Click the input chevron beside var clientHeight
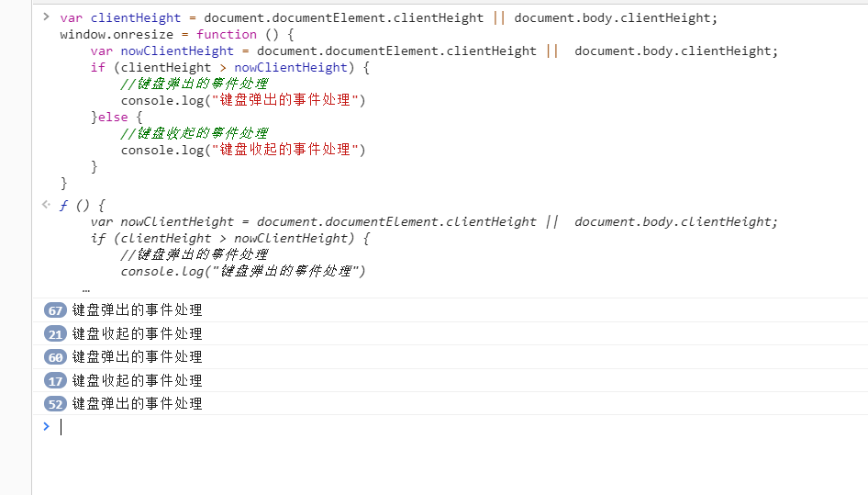The height and width of the screenshot is (495, 868). click(x=47, y=17)
